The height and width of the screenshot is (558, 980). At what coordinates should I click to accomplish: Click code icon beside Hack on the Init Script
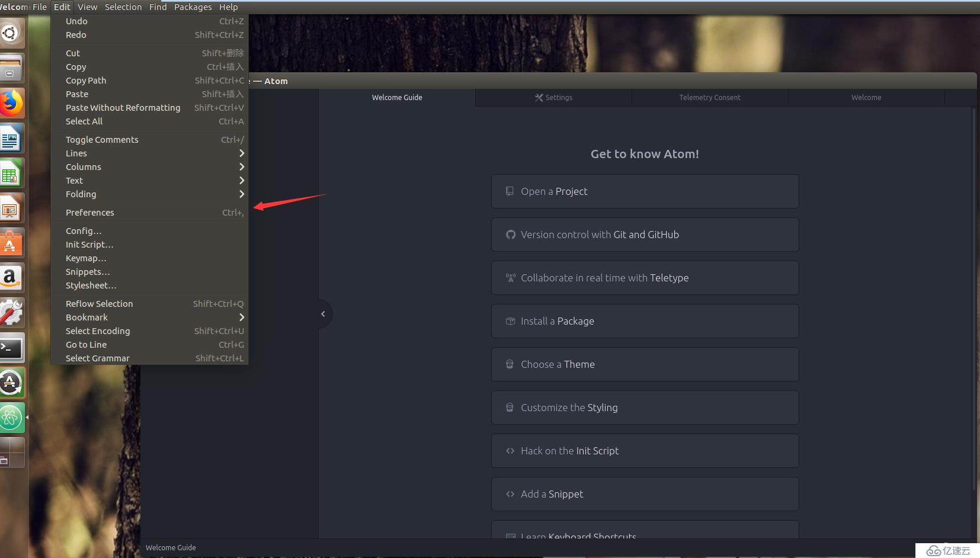510,451
